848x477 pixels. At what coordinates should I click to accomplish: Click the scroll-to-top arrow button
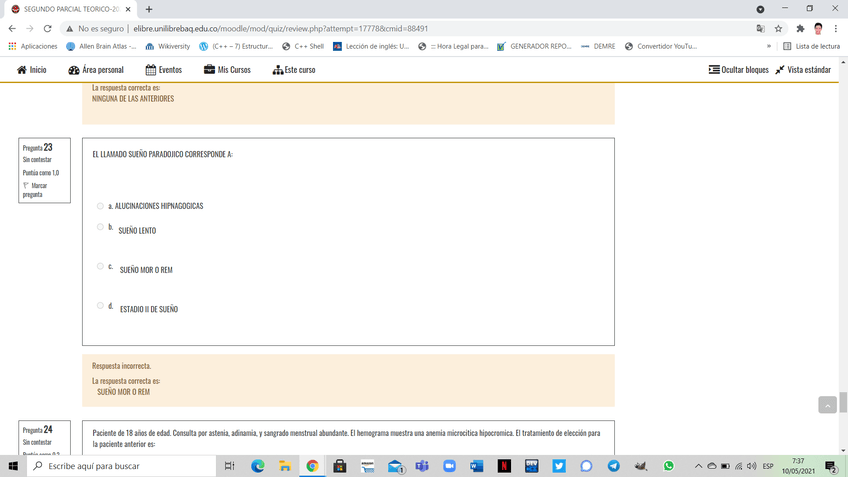[827, 405]
